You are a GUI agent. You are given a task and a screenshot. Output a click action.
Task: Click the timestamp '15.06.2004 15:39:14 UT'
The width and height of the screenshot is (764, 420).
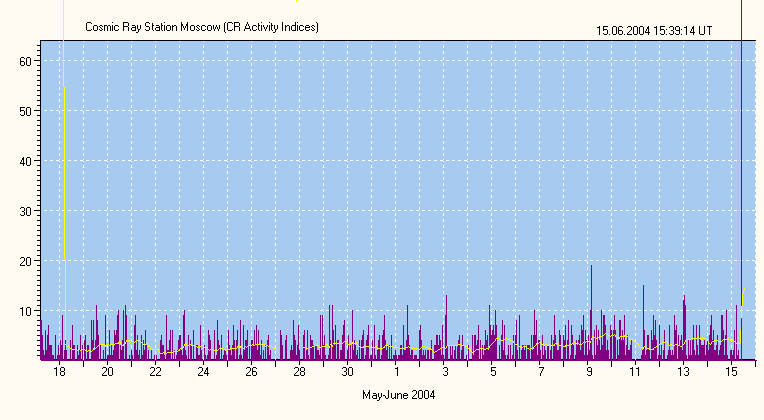[654, 31]
